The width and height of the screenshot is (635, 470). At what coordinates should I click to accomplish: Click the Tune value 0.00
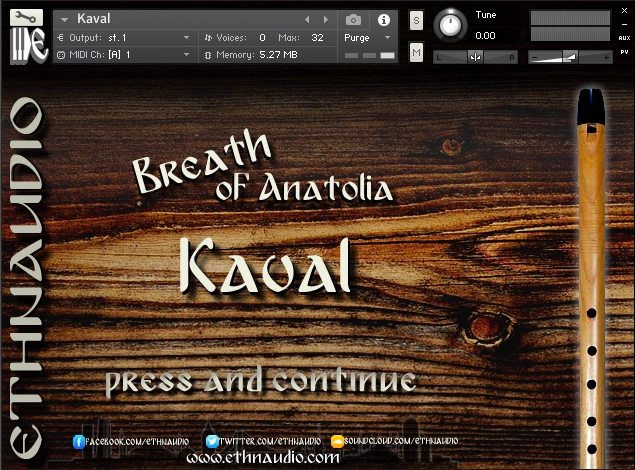pos(485,36)
